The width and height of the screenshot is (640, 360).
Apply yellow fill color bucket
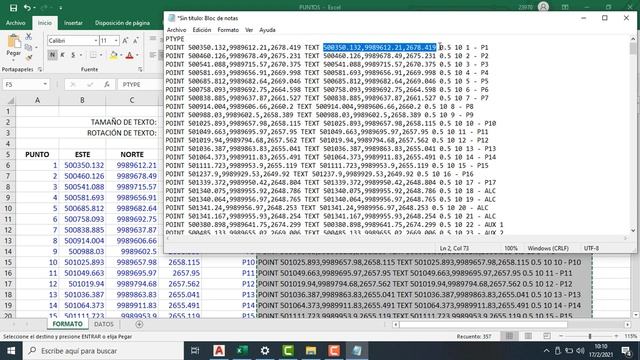click(113, 55)
